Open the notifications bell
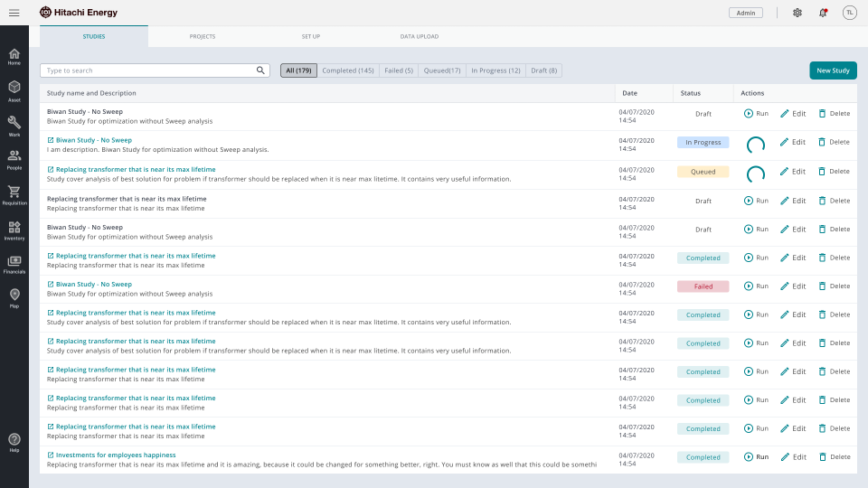The height and width of the screenshot is (488, 868). pyautogui.click(x=823, y=13)
